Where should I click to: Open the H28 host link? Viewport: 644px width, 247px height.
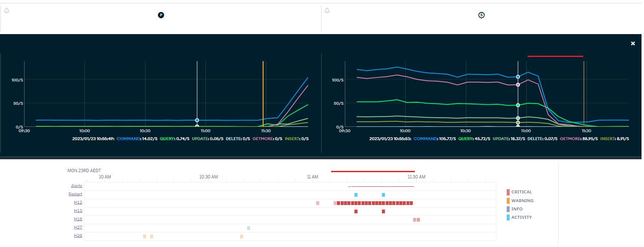(78, 236)
